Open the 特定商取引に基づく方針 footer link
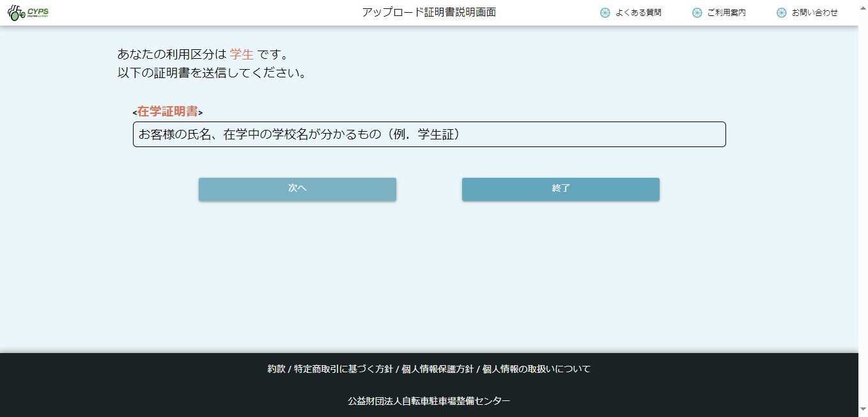Screen dimensions: 868x417 pos(343,369)
